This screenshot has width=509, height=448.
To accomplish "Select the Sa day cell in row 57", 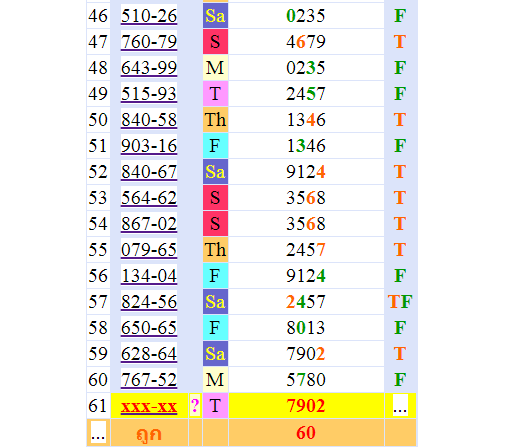I will [215, 302].
